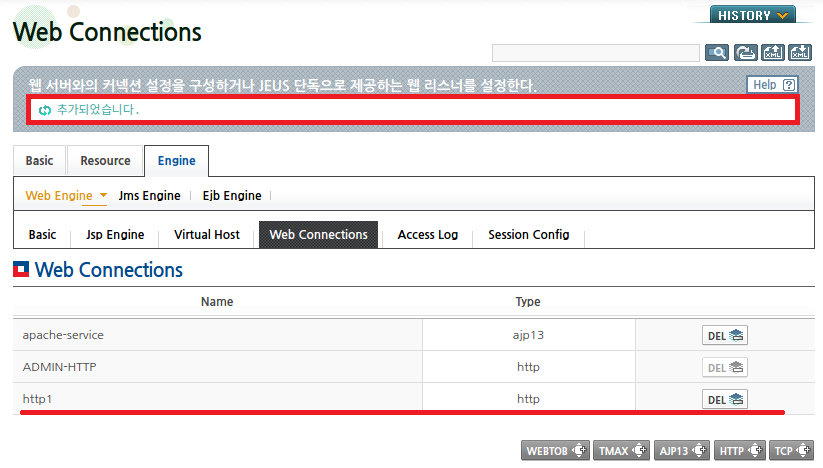
Task: Switch to the Basic top tab
Action: (39, 161)
